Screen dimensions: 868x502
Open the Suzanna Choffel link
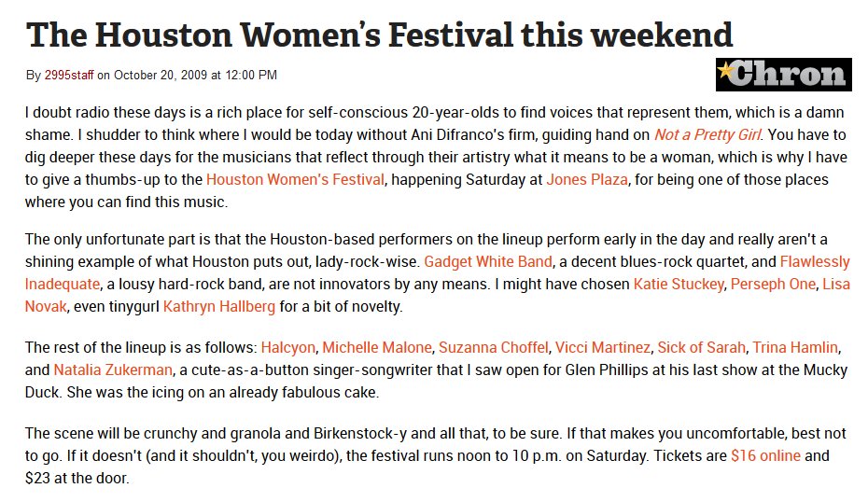click(492, 347)
